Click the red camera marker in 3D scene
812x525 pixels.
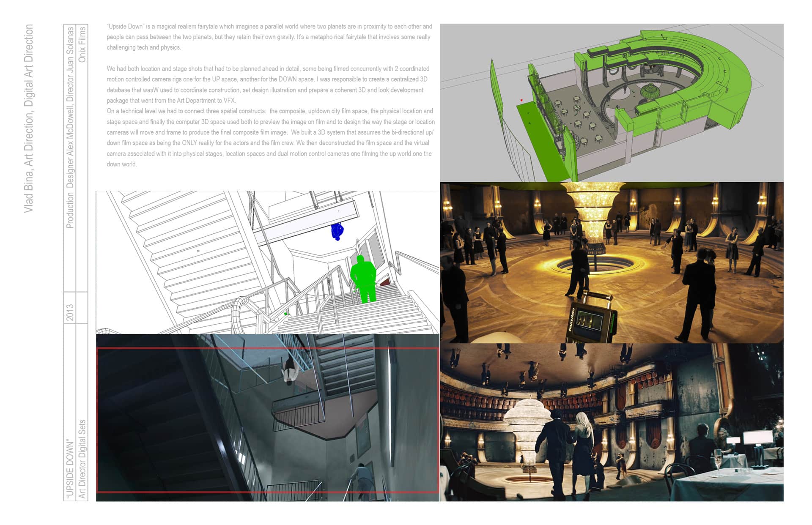(x=521, y=100)
